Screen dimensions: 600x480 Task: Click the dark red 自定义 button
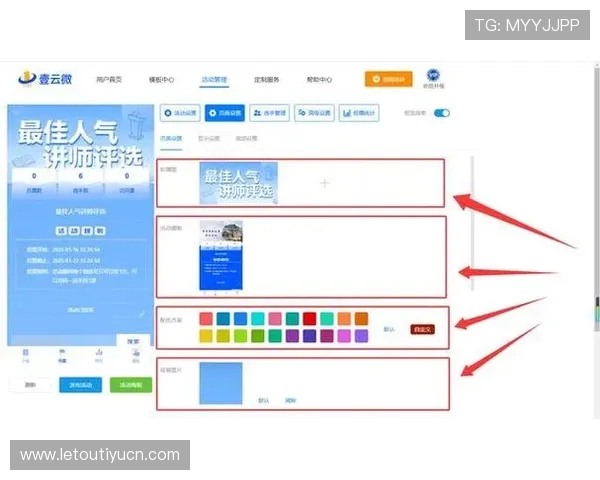click(422, 329)
